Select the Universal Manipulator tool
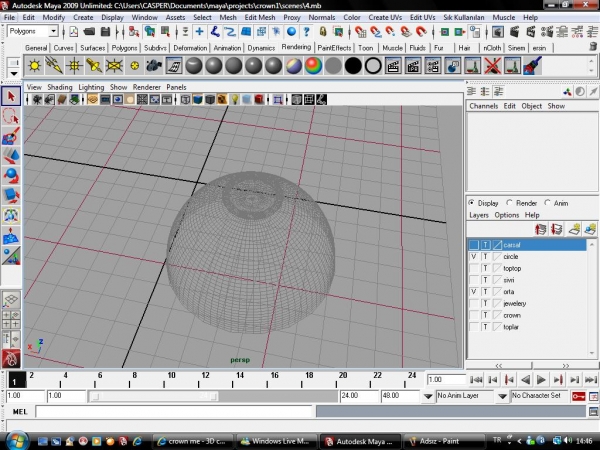Screen dimensions: 600x450 tap(11, 215)
